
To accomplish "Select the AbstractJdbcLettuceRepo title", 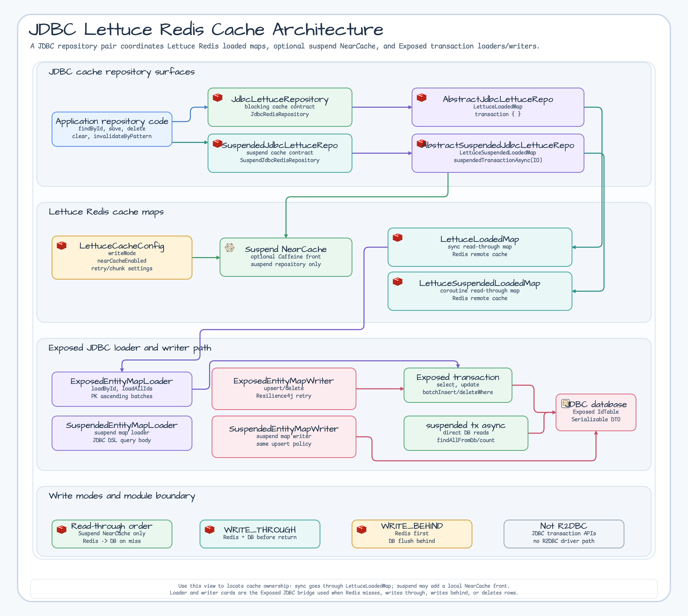I will (x=498, y=99).
